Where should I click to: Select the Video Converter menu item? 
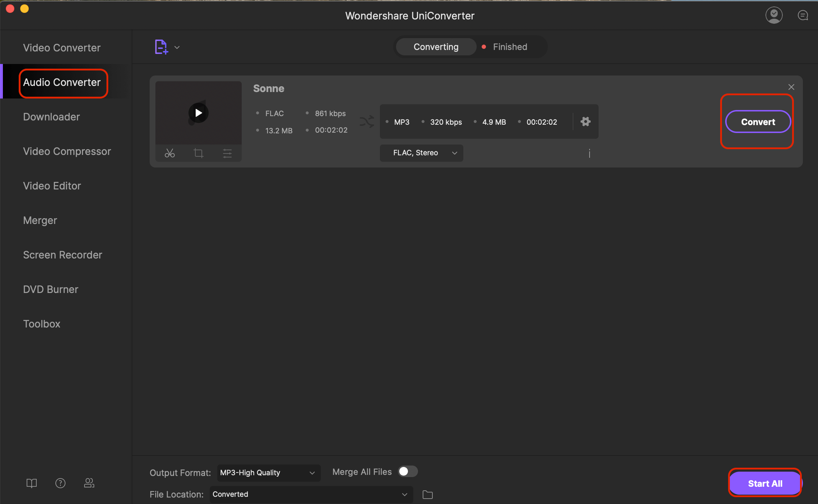pos(62,47)
